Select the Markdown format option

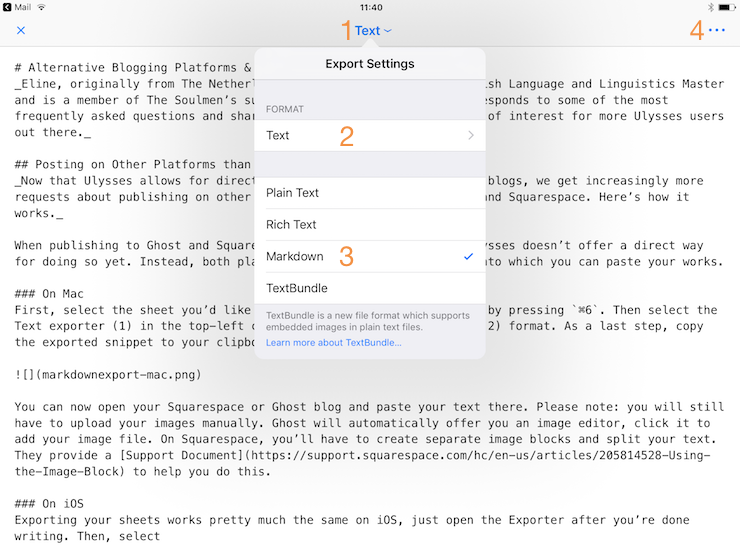370,256
